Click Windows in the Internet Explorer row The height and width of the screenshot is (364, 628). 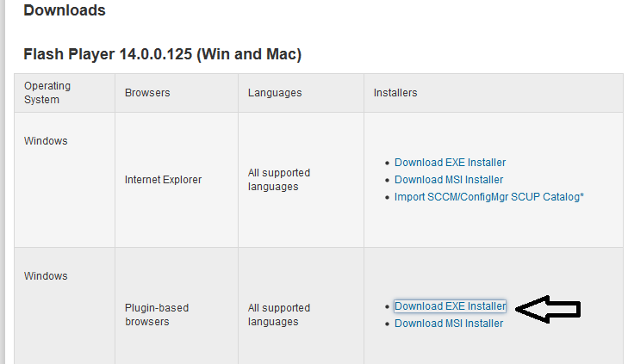tap(46, 141)
